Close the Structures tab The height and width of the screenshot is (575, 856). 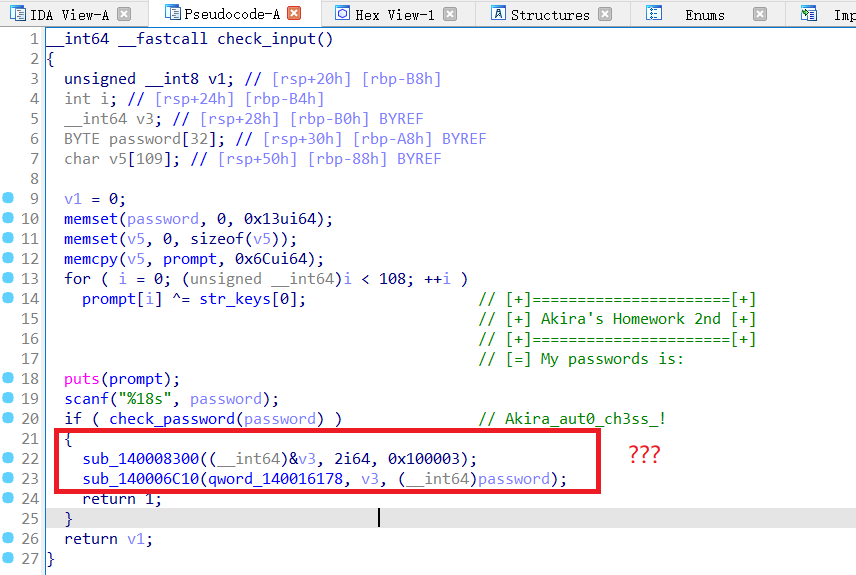point(605,14)
